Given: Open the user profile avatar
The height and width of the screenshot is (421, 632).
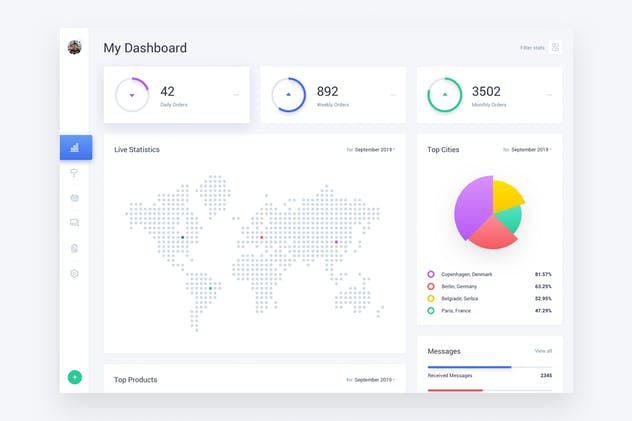Looking at the screenshot, I should (75, 47).
